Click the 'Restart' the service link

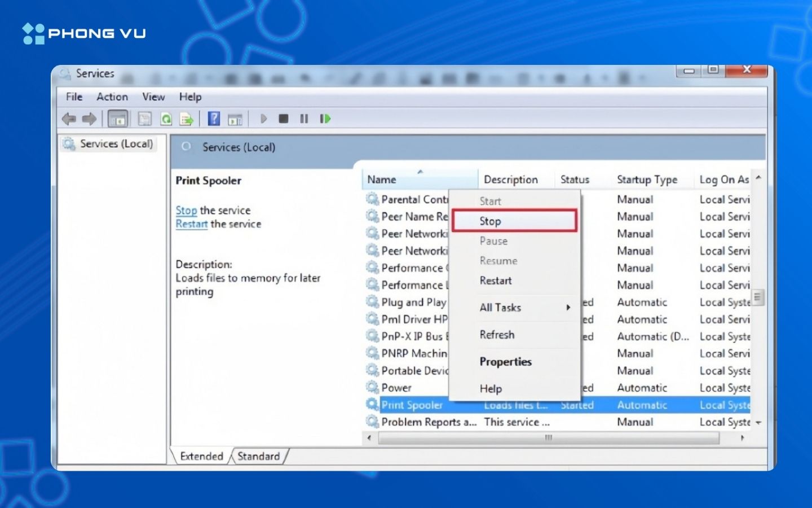tap(191, 224)
